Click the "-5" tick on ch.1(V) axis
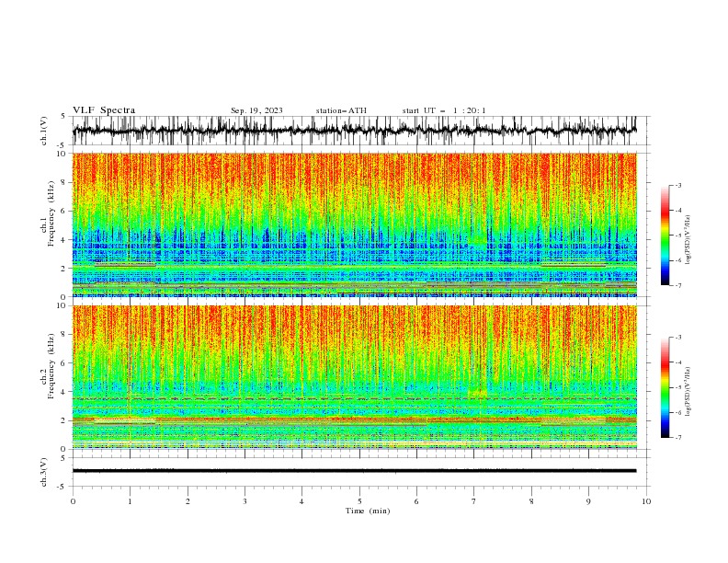The image size is (728, 563). (x=63, y=145)
